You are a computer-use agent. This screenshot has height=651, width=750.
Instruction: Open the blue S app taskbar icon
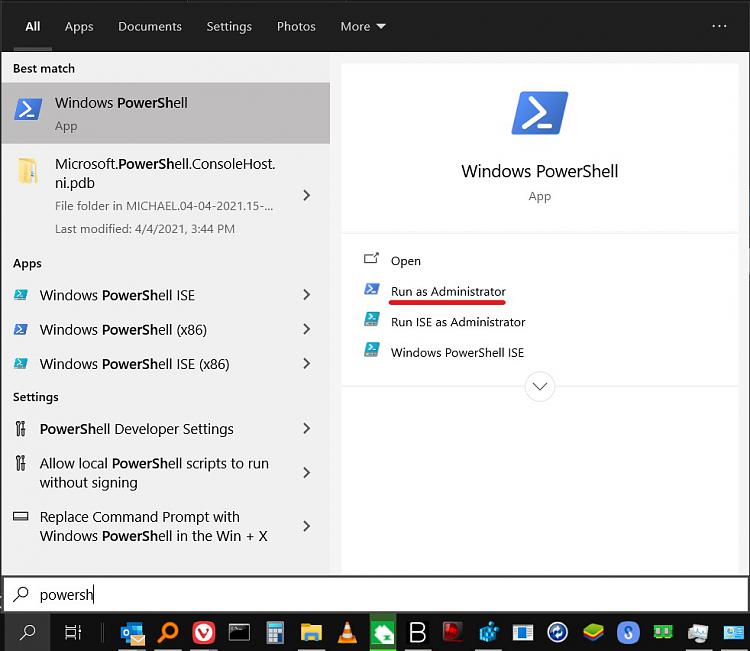(628, 633)
